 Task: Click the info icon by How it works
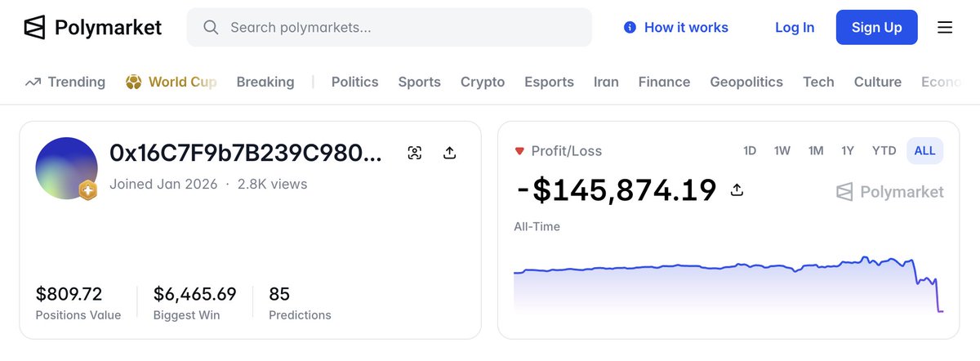point(630,28)
